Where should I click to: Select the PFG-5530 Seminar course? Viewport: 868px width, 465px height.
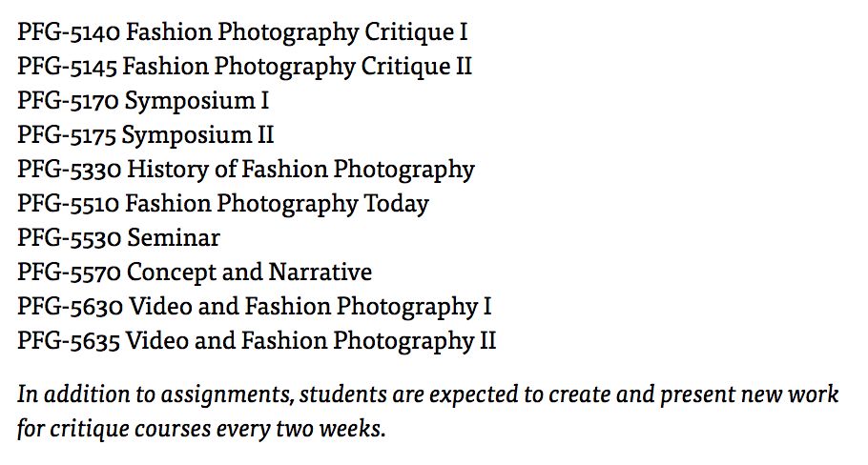pyautogui.click(x=118, y=238)
